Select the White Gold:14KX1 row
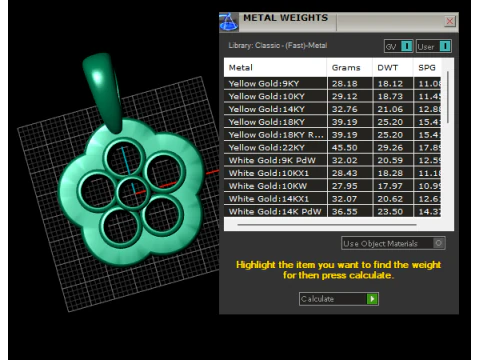Image resolution: width=480 pixels, height=360 pixels. tap(332, 199)
